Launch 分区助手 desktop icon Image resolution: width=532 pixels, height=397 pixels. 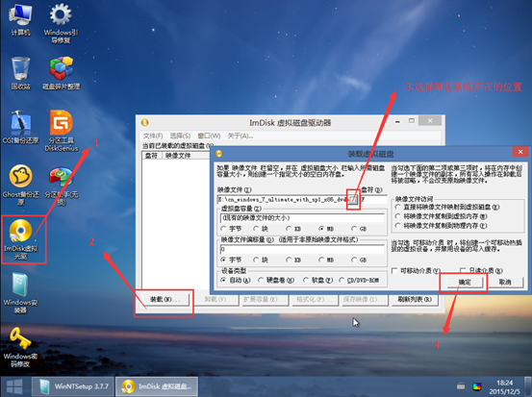tap(61, 186)
